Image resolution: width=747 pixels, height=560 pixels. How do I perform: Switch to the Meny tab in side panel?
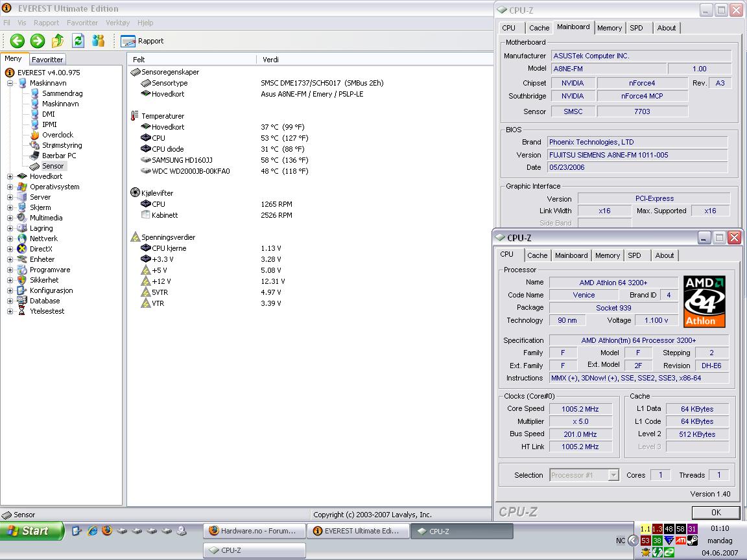click(14, 58)
